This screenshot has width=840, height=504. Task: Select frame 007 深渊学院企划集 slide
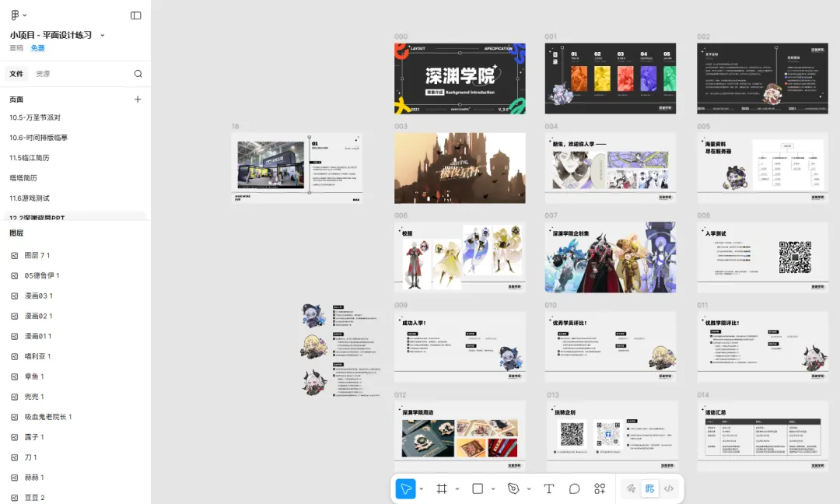coord(611,257)
